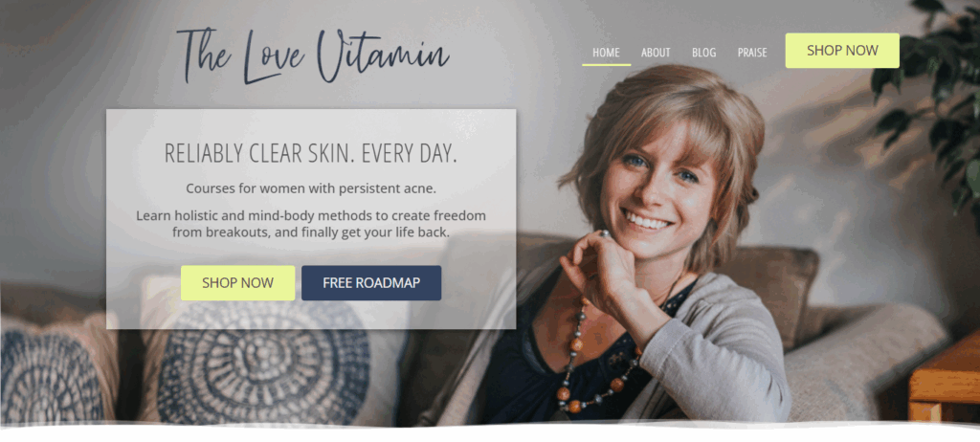Click SHOP NOW inside the hero box

[x=237, y=282]
